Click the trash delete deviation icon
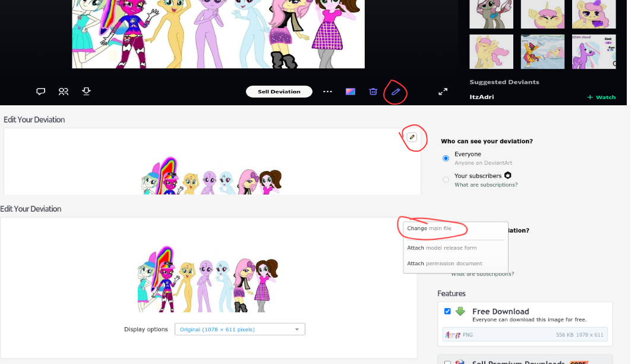This screenshot has height=364, width=644. point(373,92)
